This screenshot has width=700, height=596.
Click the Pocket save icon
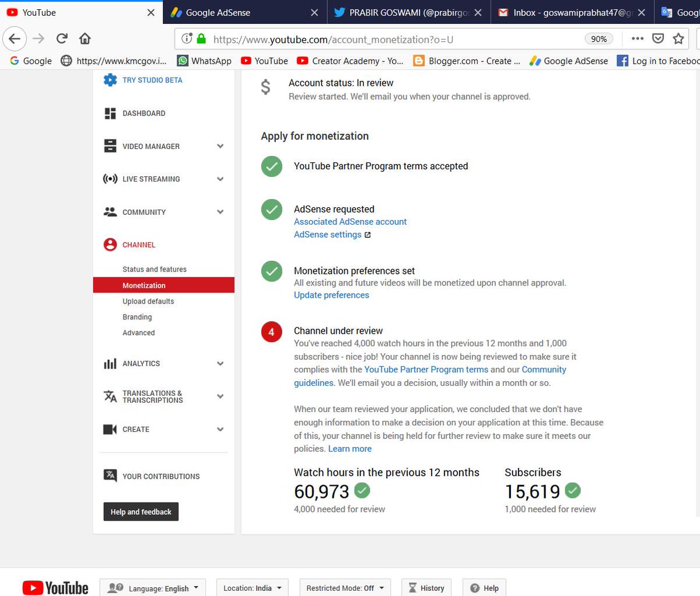(658, 39)
